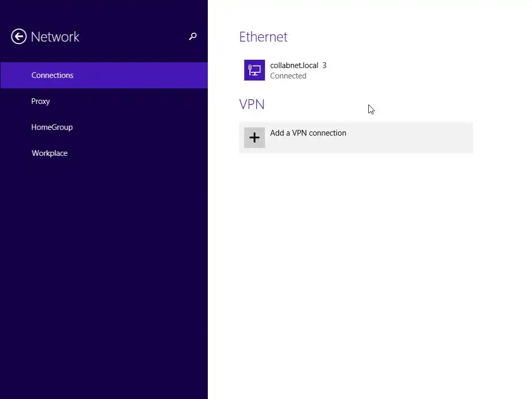Click the number 3 after collabnet.local
The image size is (532, 399).
pos(324,65)
